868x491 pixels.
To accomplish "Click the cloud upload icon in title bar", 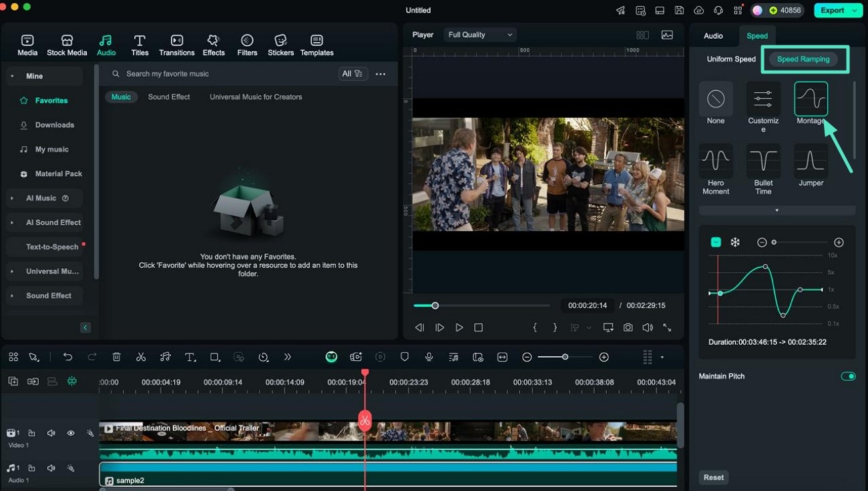I will coord(699,10).
